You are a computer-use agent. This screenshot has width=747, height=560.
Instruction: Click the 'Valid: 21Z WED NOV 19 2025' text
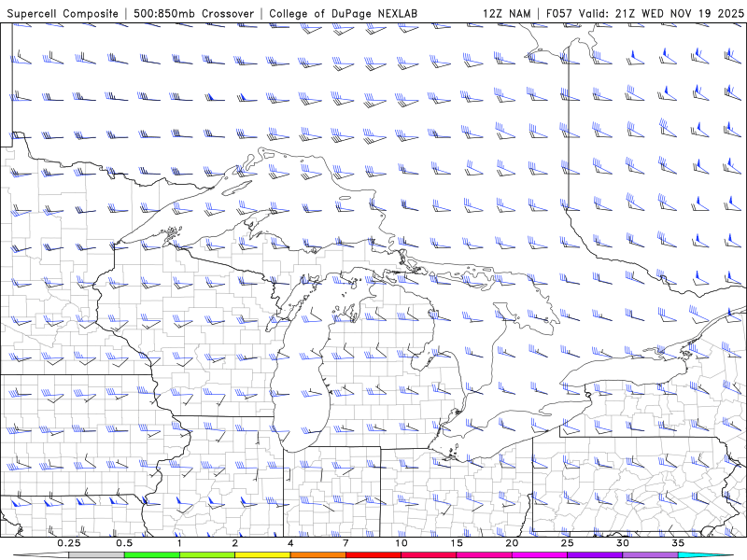(x=661, y=13)
